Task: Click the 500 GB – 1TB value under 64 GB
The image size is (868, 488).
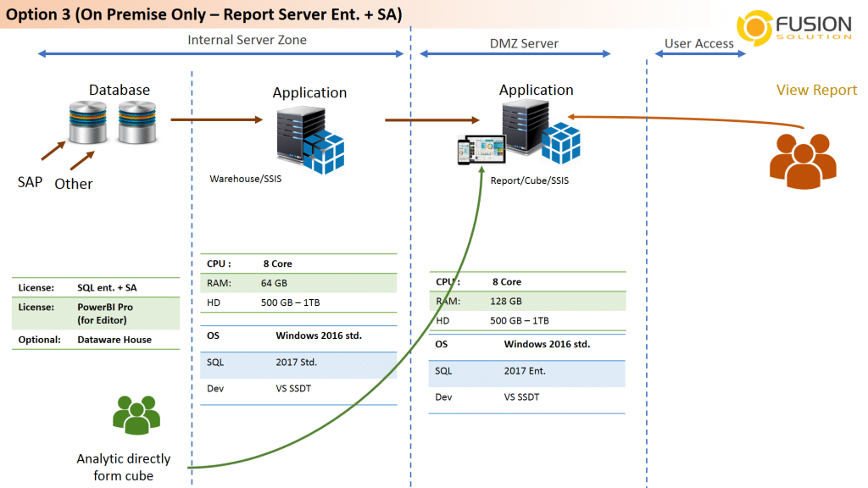Action: (x=290, y=302)
